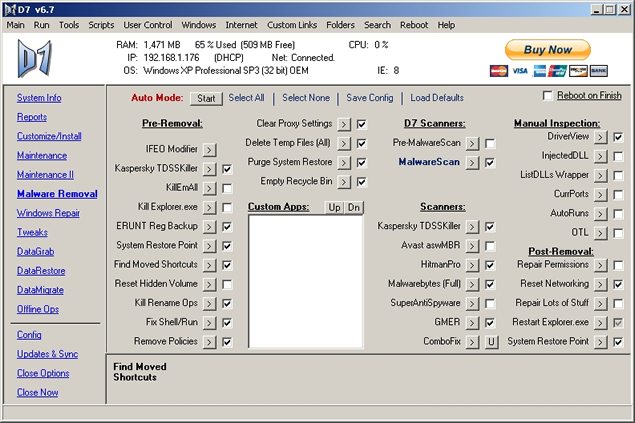Run Avast aswMBR arrow button

tap(472, 246)
